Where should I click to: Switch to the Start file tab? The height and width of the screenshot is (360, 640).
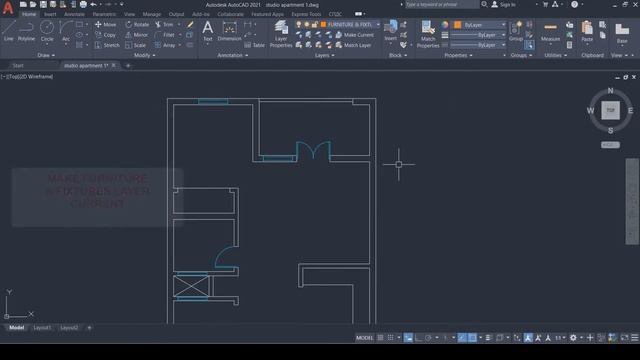[18, 65]
